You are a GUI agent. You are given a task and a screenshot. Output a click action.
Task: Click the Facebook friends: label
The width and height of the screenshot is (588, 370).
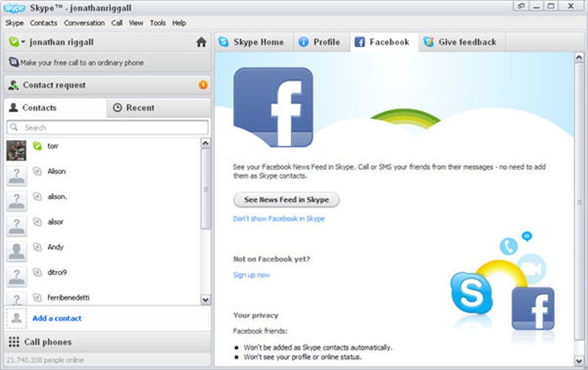click(260, 331)
